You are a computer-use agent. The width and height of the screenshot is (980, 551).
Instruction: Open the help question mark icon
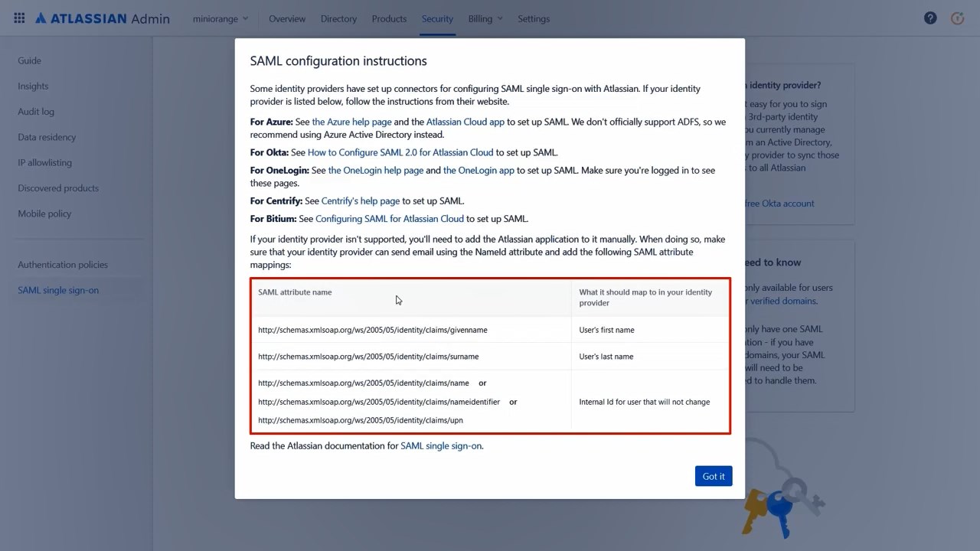930,18
